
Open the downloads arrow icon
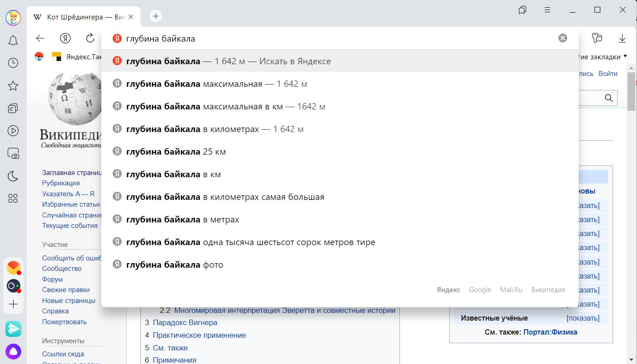tap(622, 38)
